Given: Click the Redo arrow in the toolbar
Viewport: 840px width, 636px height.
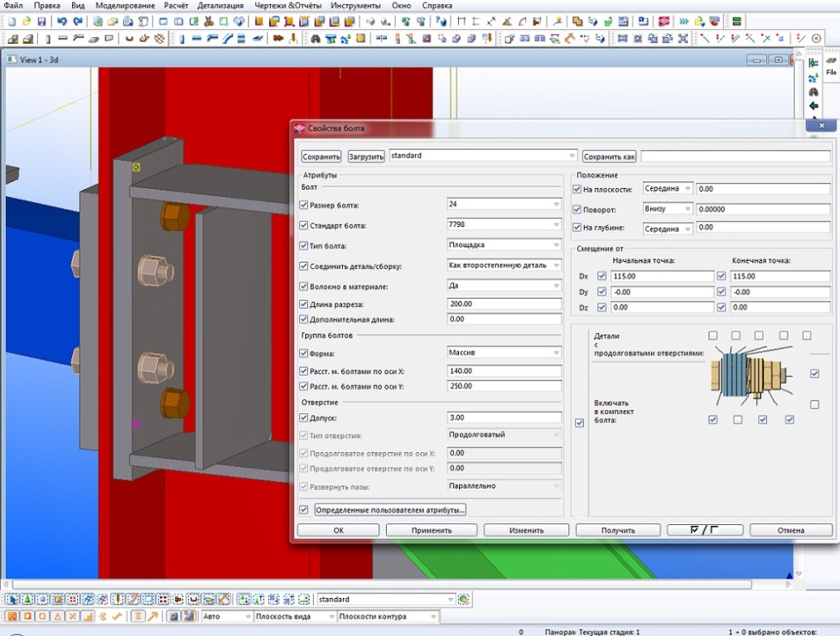Looking at the screenshot, I should tap(78, 21).
